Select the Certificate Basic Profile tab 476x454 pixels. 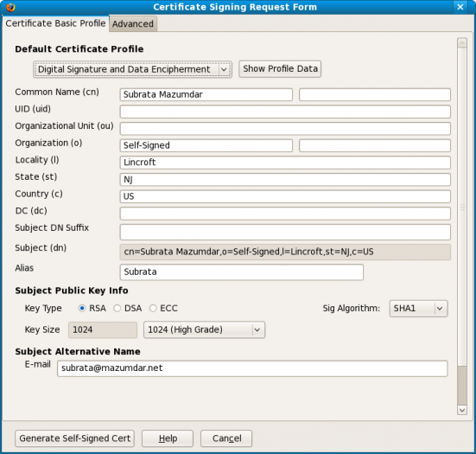coord(55,23)
